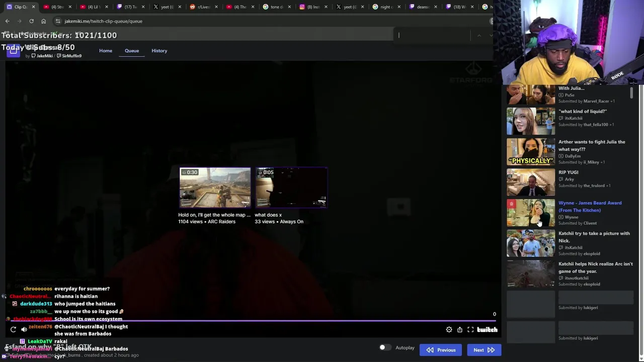Skip to the Next clip

pyautogui.click(x=484, y=350)
